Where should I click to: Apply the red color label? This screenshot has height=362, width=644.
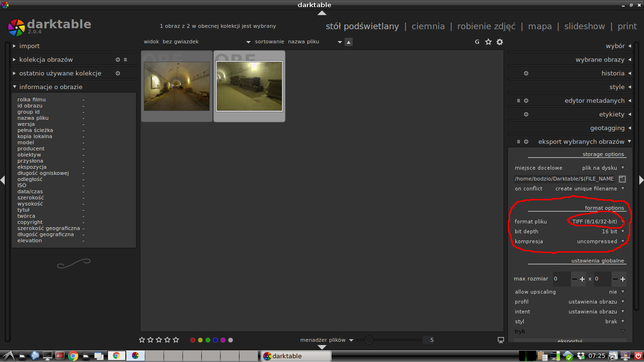click(x=193, y=340)
